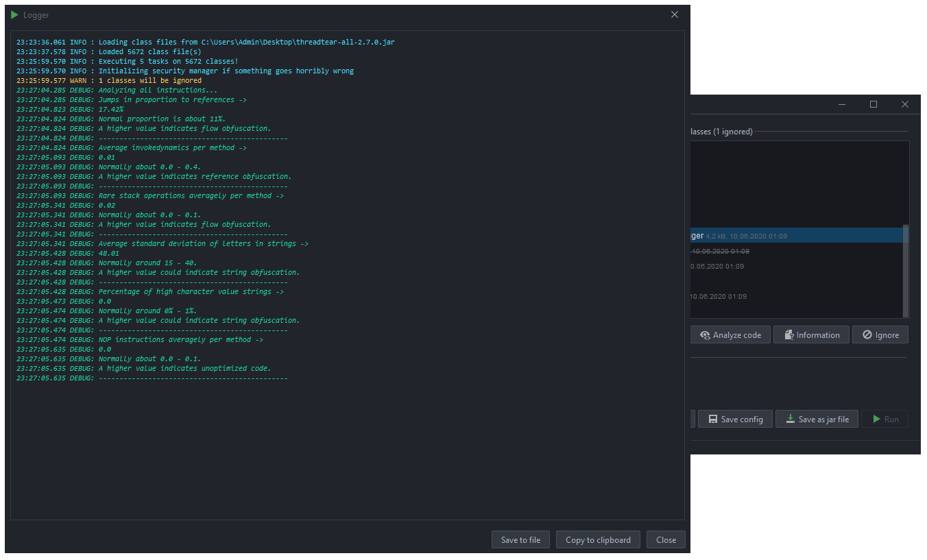Maximize the main window behind the Logger
This screenshot has width=927, height=560.
(x=874, y=104)
